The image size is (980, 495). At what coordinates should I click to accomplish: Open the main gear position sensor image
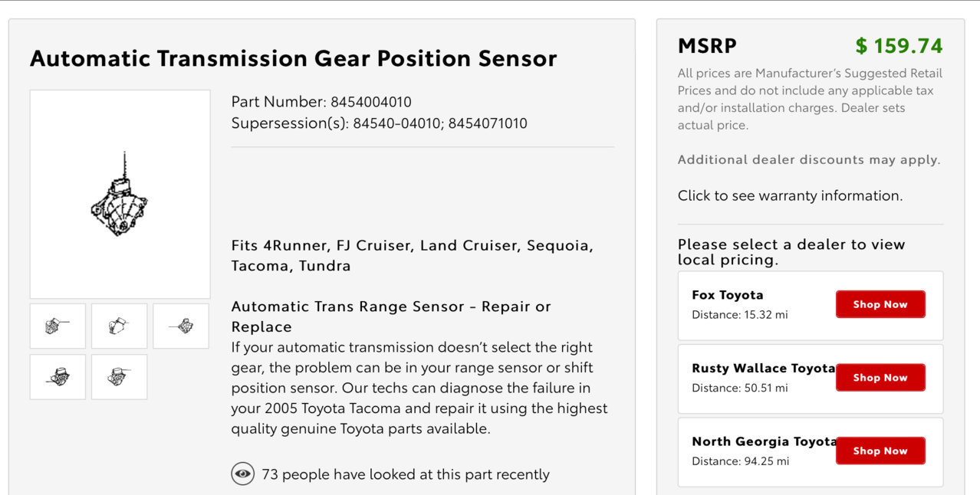pyautogui.click(x=120, y=194)
